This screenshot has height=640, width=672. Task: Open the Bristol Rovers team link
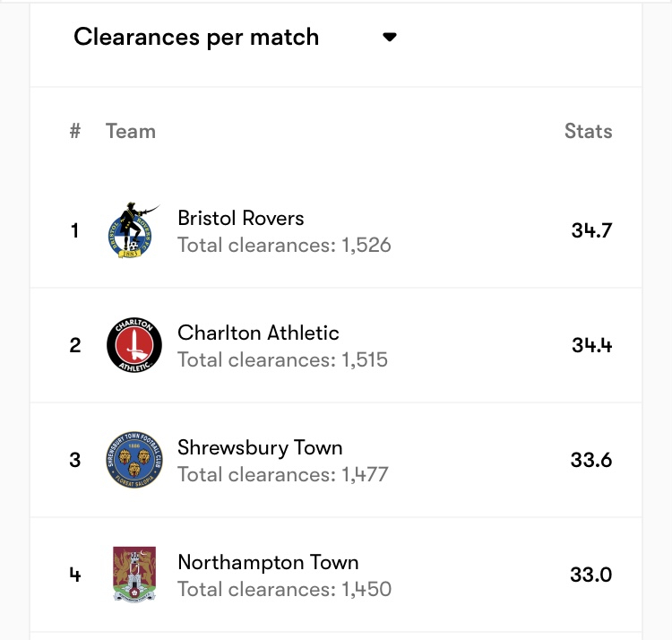pos(241,218)
